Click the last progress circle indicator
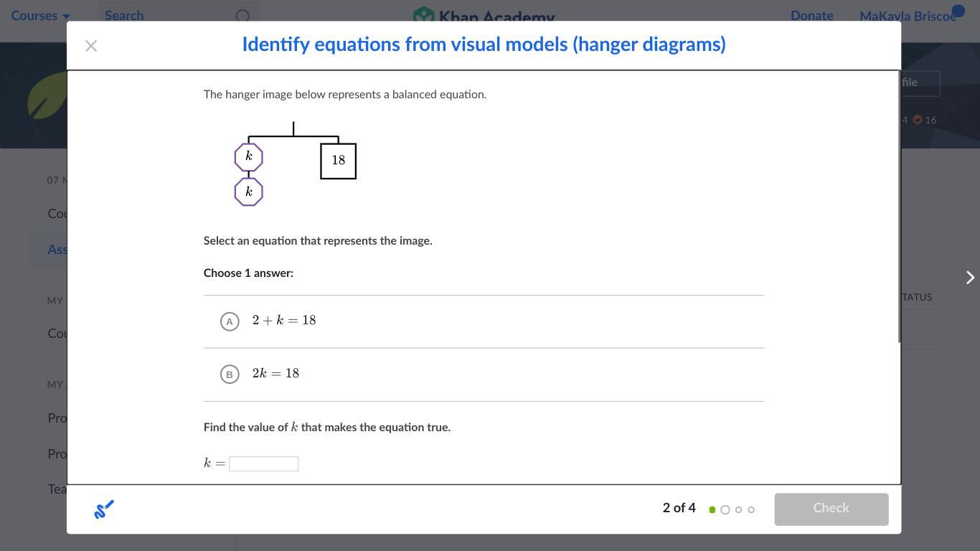 pos(751,510)
